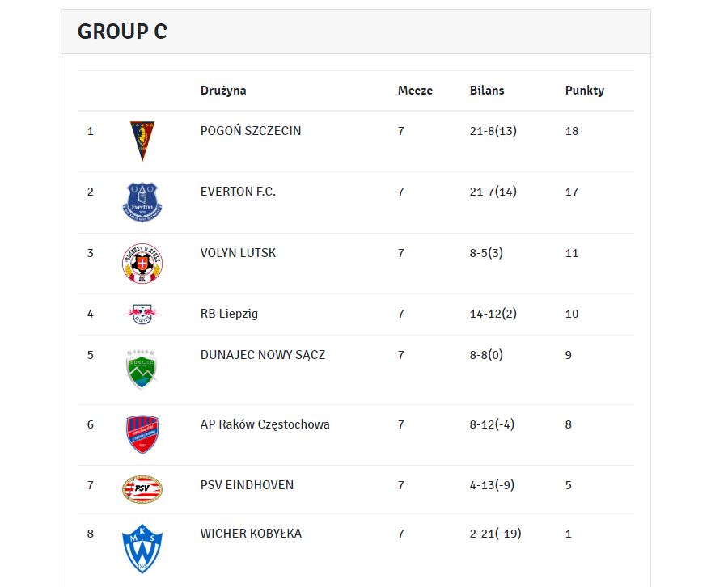Select the RB Liepzig team name
The image size is (728, 587).
229,314
